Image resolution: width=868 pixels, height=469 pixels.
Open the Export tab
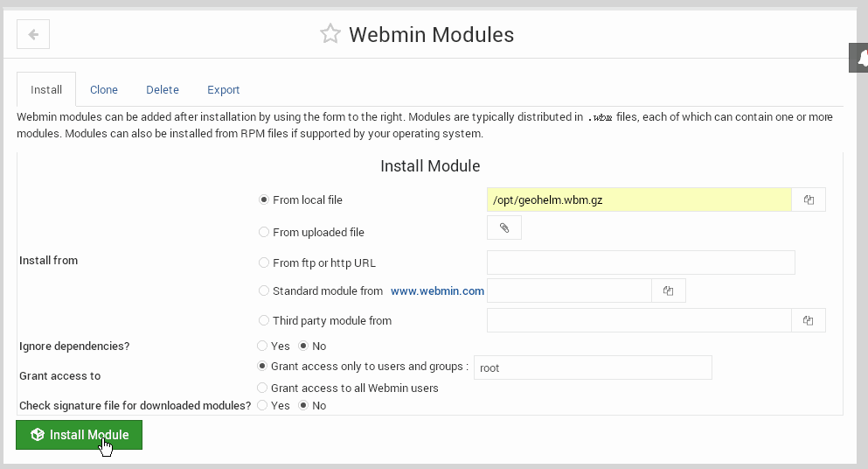point(223,90)
